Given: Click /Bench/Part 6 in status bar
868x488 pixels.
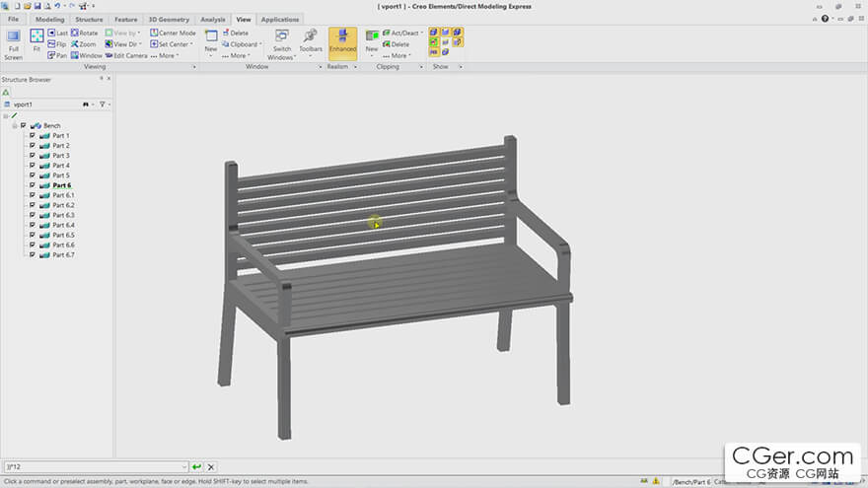Looking at the screenshot, I should (691, 482).
